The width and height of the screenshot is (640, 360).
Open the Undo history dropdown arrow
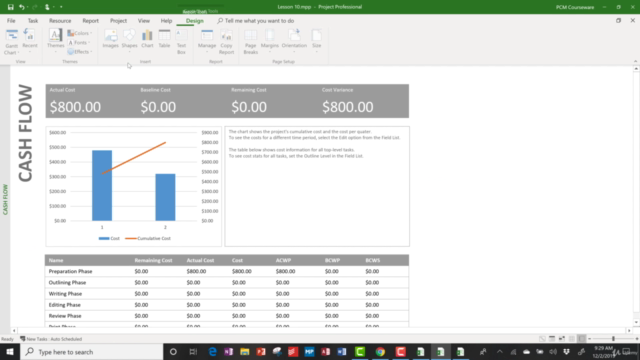click(x=27, y=7)
